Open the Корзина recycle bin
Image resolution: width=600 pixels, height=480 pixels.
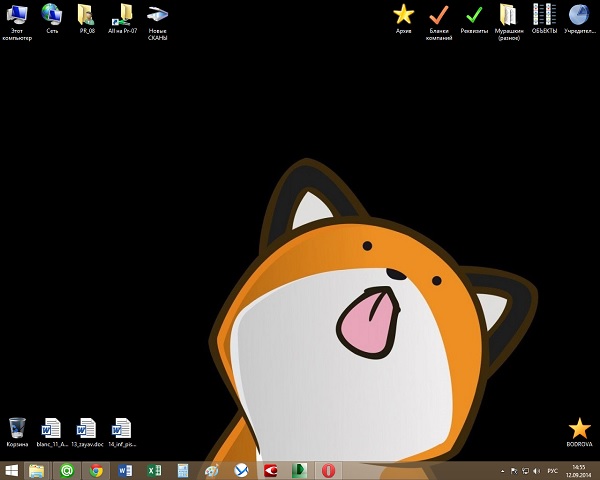point(17,428)
